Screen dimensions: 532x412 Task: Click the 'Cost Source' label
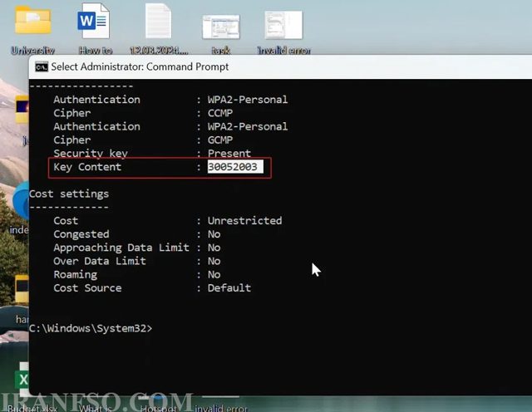tap(87, 288)
